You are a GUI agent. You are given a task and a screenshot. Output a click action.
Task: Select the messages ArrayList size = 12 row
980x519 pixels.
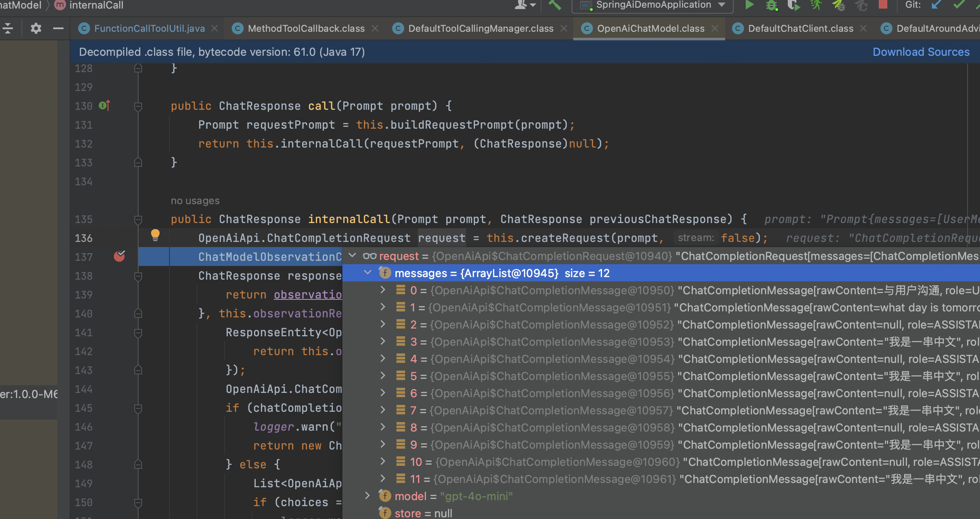click(661, 273)
